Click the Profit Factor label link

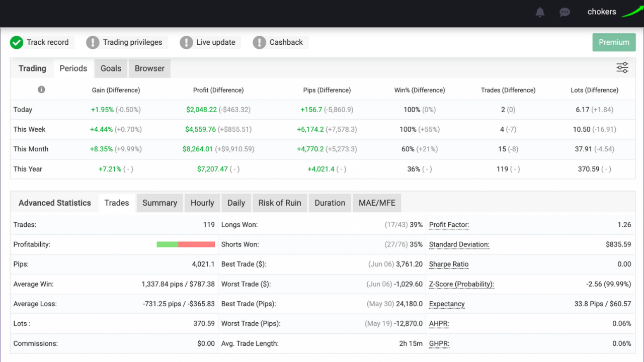449,225
